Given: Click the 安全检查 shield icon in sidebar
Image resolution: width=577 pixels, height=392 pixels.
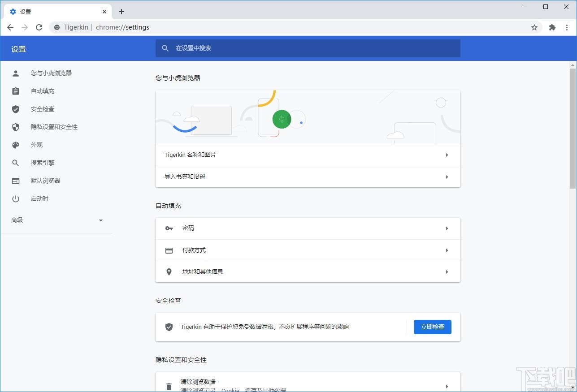Looking at the screenshot, I should click(16, 109).
